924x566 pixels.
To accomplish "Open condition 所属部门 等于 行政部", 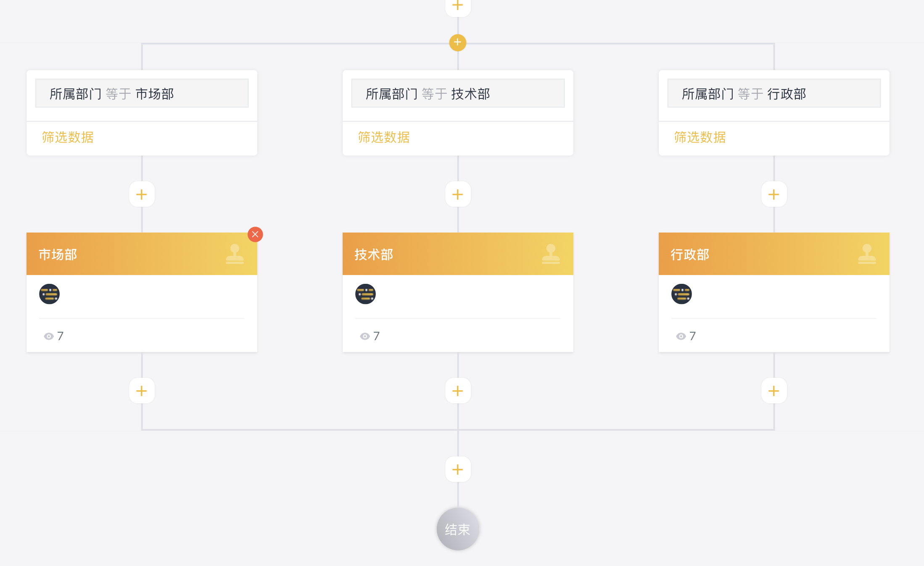I will coord(774,94).
